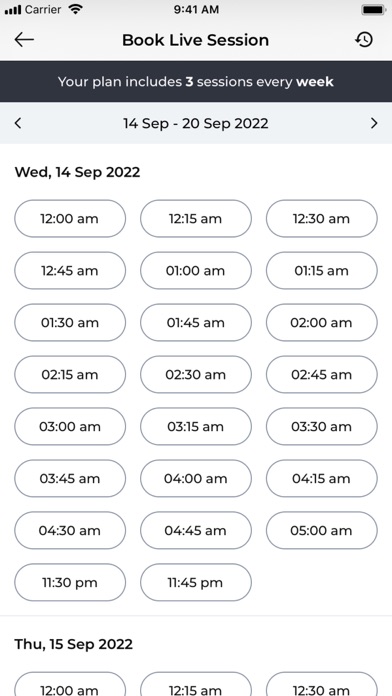
Task: Select 12:30 am slot on Thu 15 Sep
Action: 322,686
